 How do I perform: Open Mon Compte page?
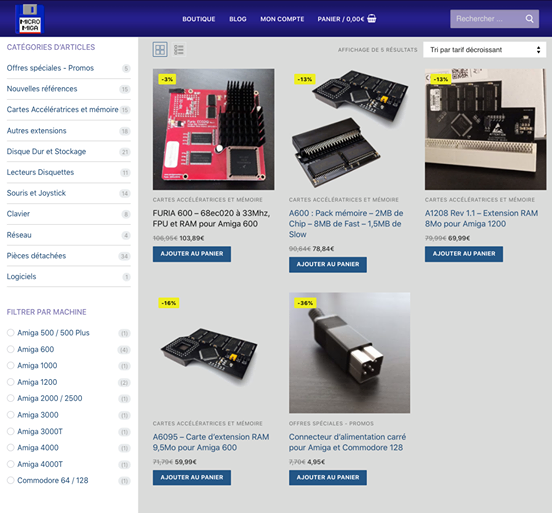click(x=282, y=19)
